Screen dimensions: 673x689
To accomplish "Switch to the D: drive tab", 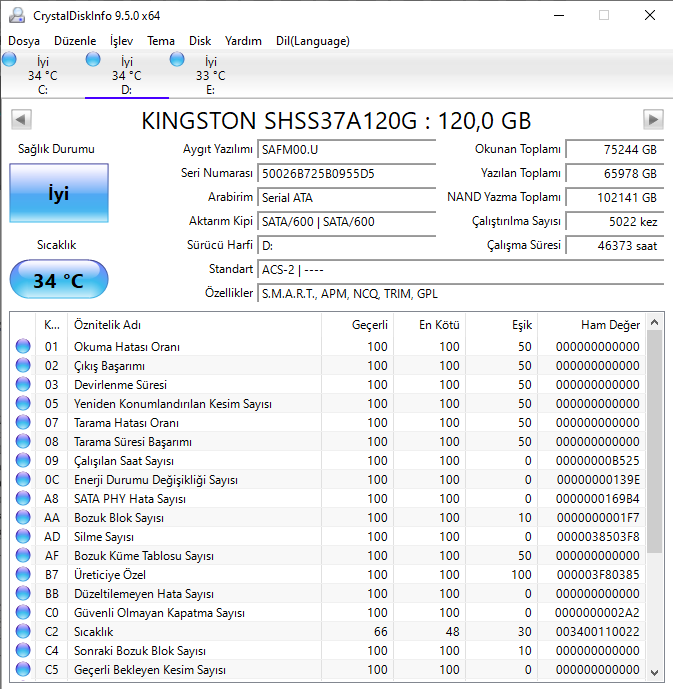I will point(126,76).
